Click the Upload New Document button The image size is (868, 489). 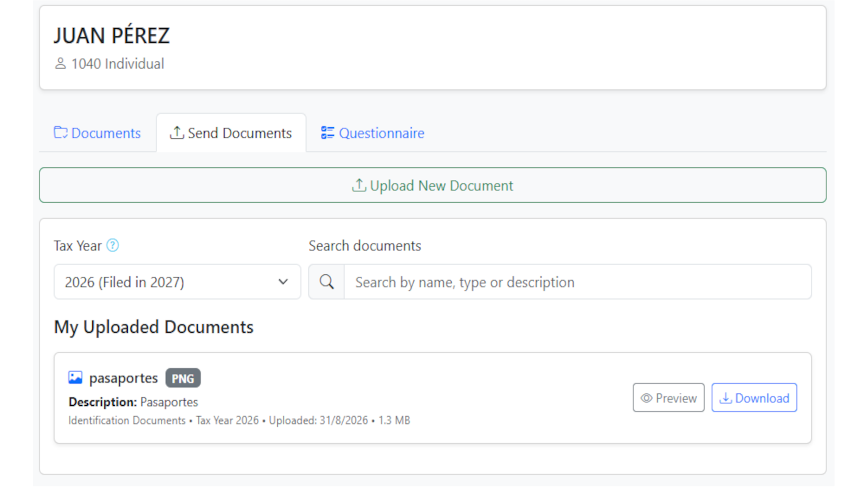coord(433,186)
